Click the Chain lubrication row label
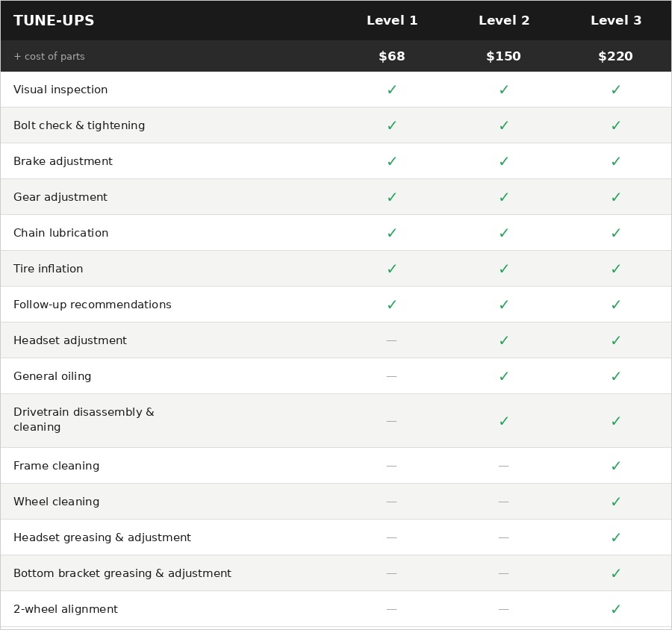The width and height of the screenshot is (672, 630). coord(60,233)
